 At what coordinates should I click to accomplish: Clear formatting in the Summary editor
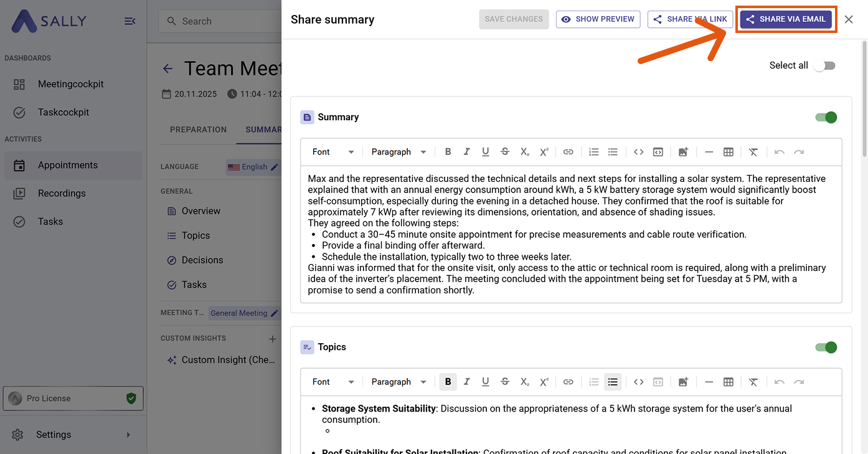[x=753, y=152]
